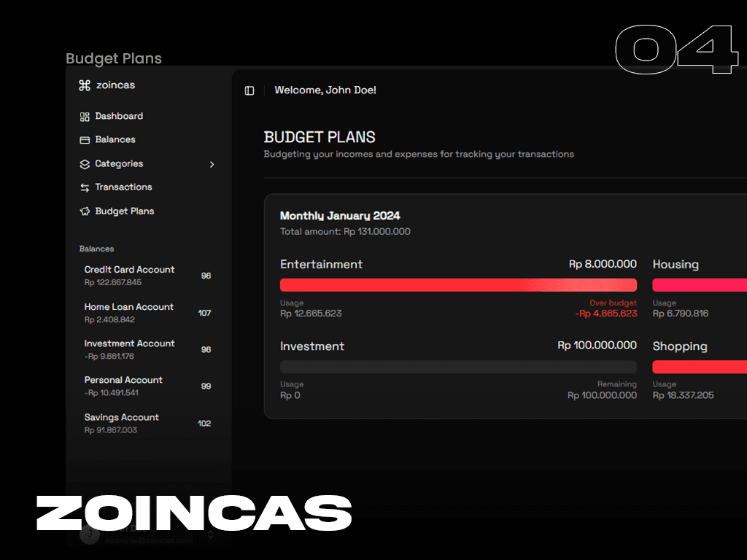Go to the Transactions page
Viewport: 747px width, 560px height.
123,187
